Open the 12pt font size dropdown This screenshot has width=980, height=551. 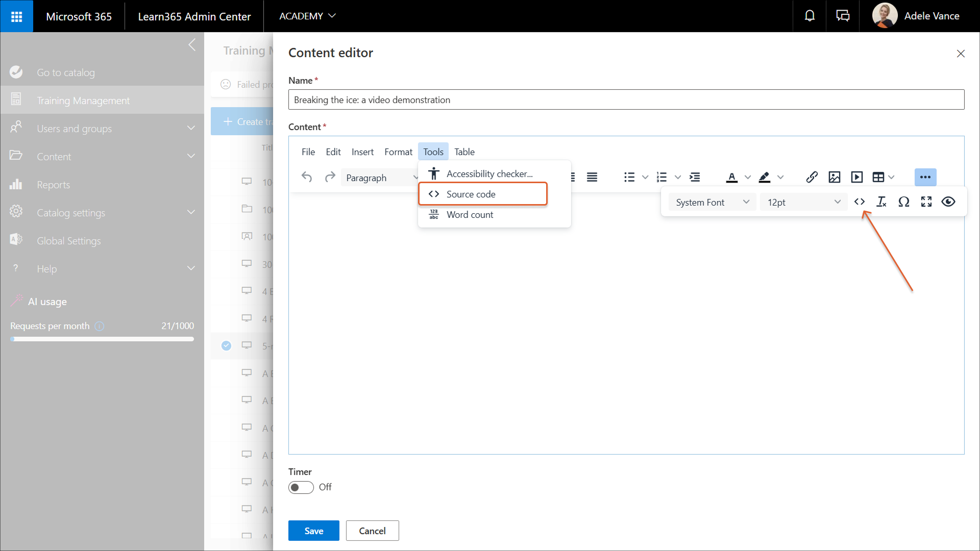pos(803,202)
